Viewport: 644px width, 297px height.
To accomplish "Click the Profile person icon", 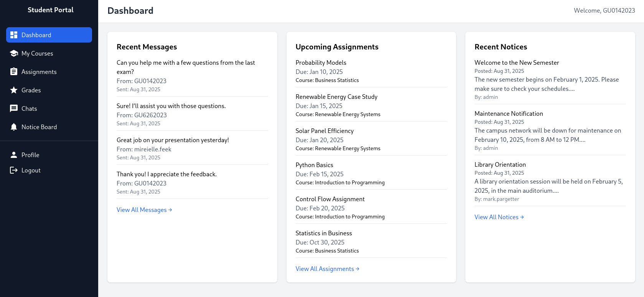I will pyautogui.click(x=14, y=155).
